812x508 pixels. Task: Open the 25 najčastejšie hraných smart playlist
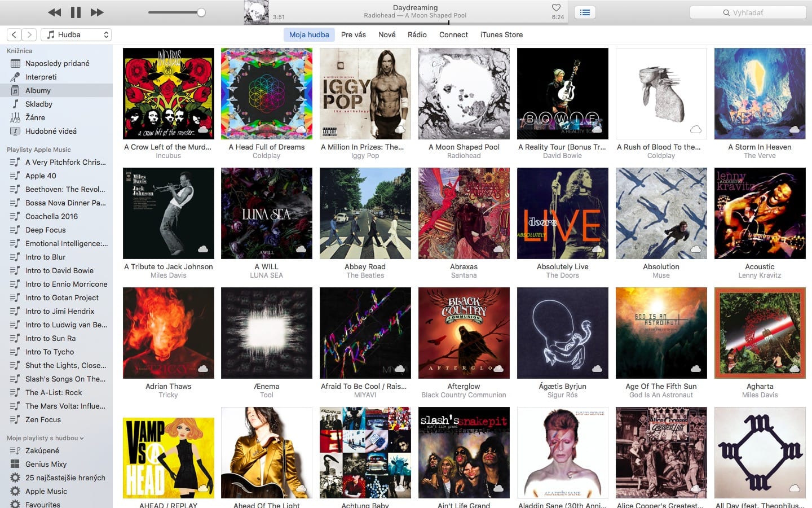coord(56,478)
